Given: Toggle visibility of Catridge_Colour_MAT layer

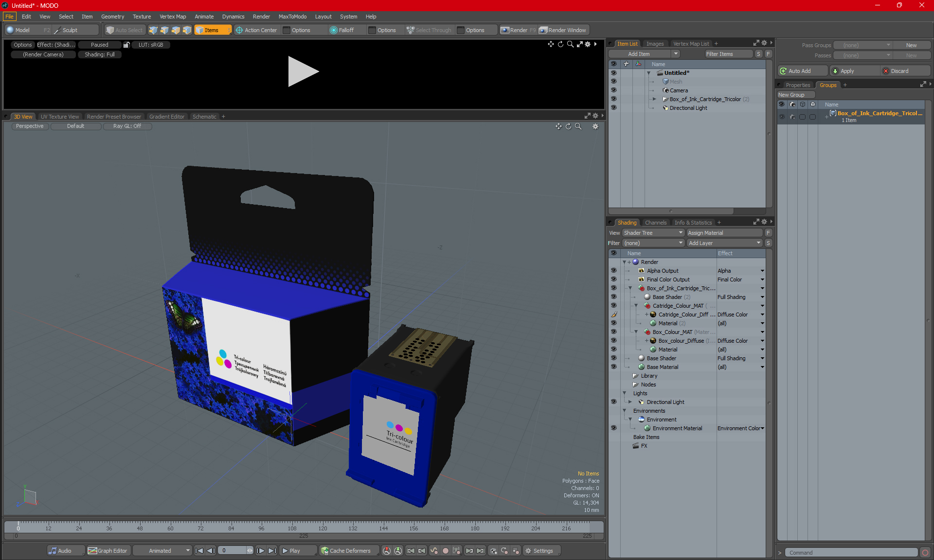Looking at the screenshot, I should tap(613, 306).
